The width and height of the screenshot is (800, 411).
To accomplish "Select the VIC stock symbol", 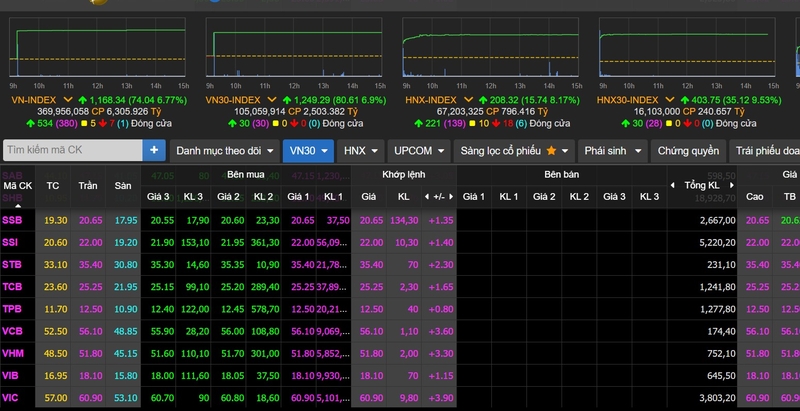I will (10, 398).
